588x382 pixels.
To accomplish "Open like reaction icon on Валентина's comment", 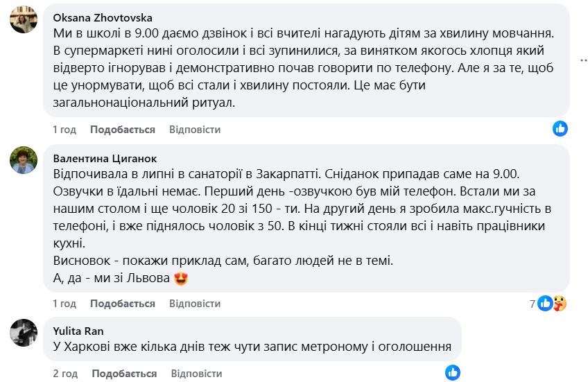I will click(x=546, y=303).
